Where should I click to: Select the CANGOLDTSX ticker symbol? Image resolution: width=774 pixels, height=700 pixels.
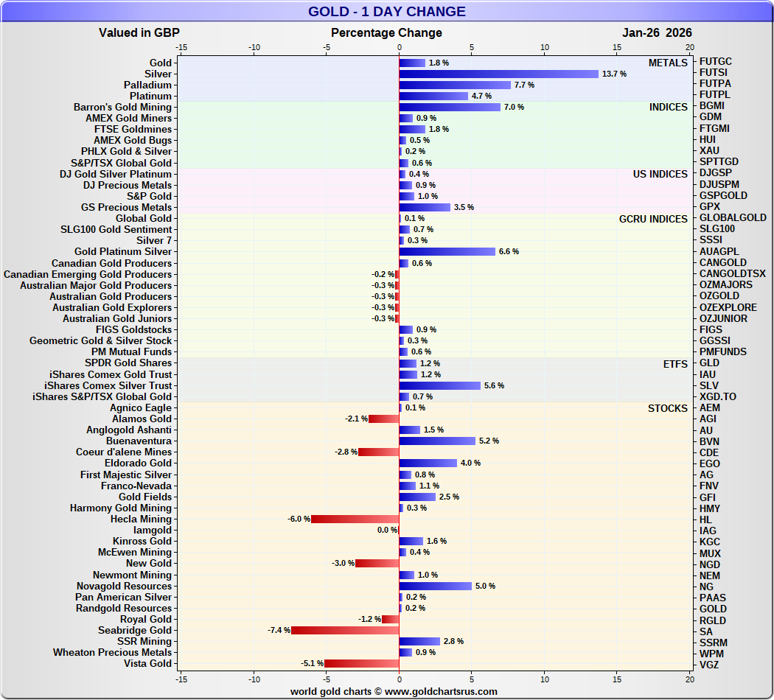(x=732, y=273)
